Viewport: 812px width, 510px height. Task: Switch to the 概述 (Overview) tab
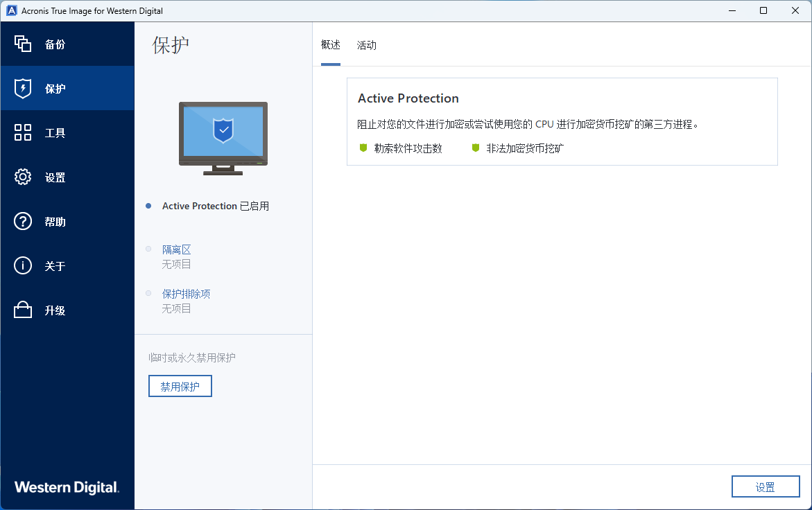[x=331, y=45]
